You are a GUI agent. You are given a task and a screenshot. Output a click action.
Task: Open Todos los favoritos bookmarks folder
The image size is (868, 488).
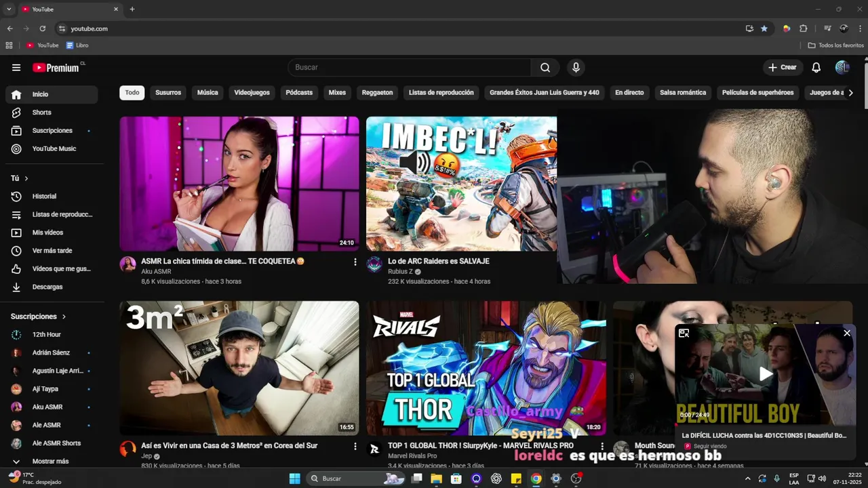pyautogui.click(x=835, y=45)
